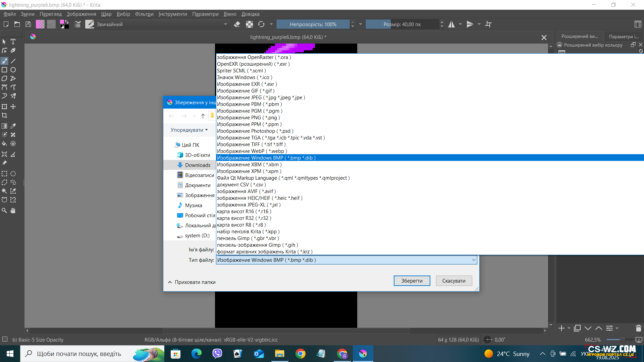Select the Rectangular Selection tool

tap(4, 174)
